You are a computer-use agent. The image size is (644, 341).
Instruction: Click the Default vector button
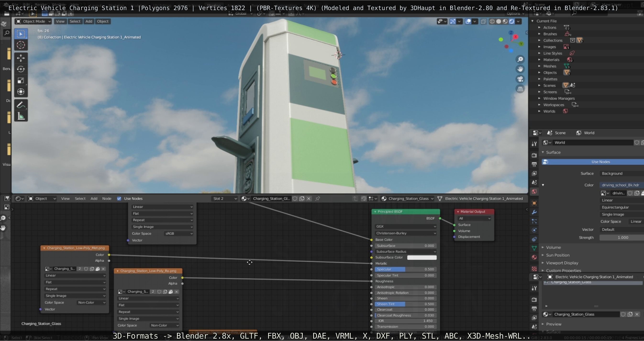(x=622, y=230)
